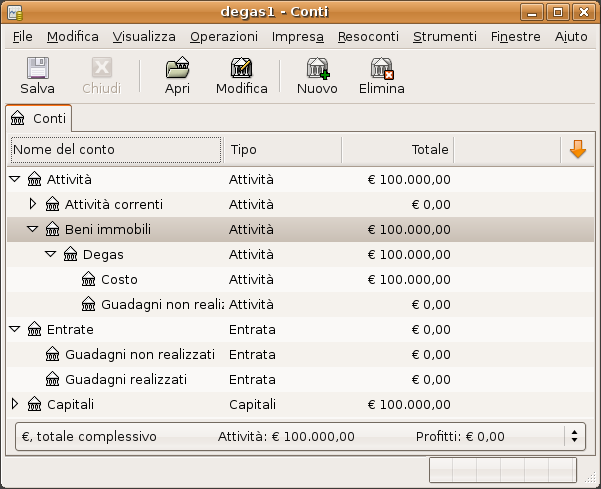Switch to the Conti tab
Image resolution: width=601 pixels, height=489 pixels.
coord(39,118)
